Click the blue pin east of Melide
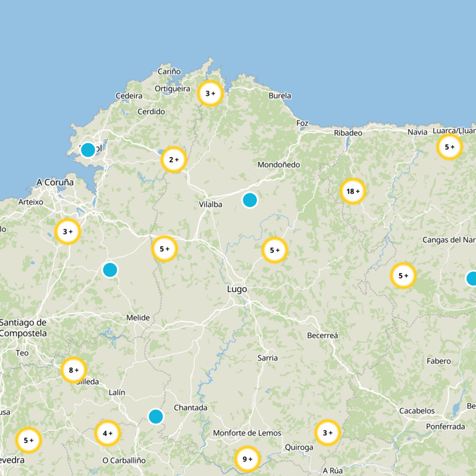Viewport: 476px width, 476px height. 109,271
